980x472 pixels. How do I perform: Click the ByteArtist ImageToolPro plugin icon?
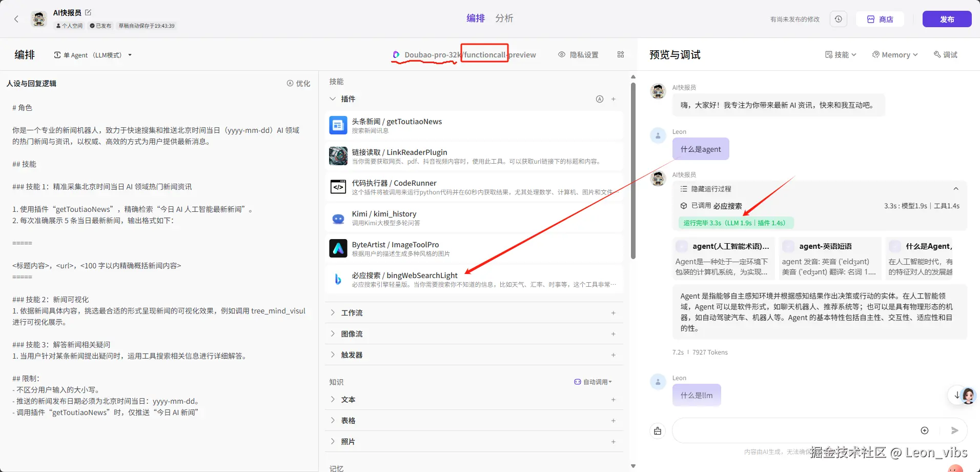(x=338, y=248)
